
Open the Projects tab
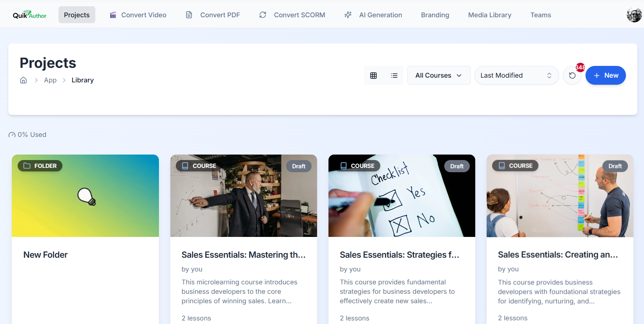point(77,15)
